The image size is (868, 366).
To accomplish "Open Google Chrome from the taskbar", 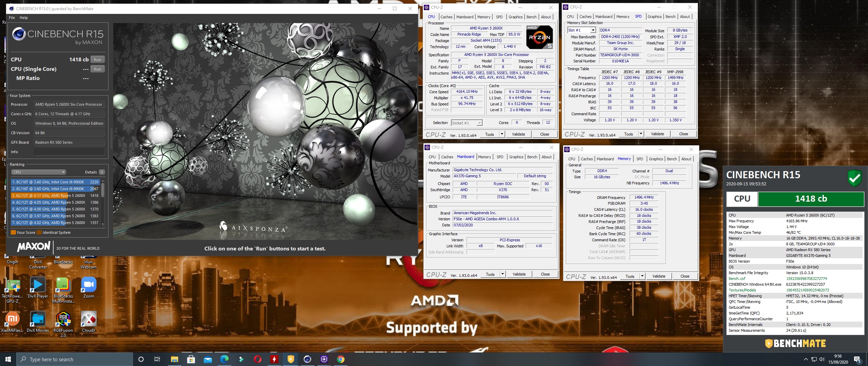I will pos(340,359).
